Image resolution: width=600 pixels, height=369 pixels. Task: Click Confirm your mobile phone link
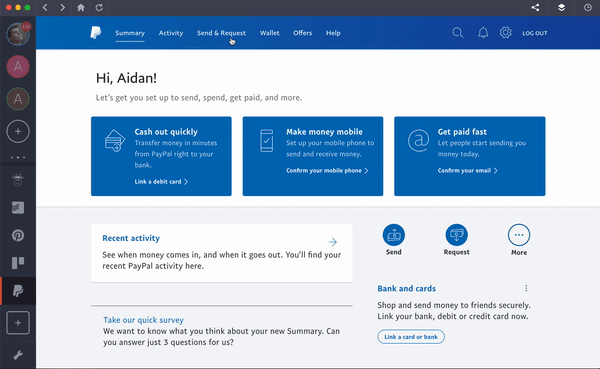click(327, 170)
